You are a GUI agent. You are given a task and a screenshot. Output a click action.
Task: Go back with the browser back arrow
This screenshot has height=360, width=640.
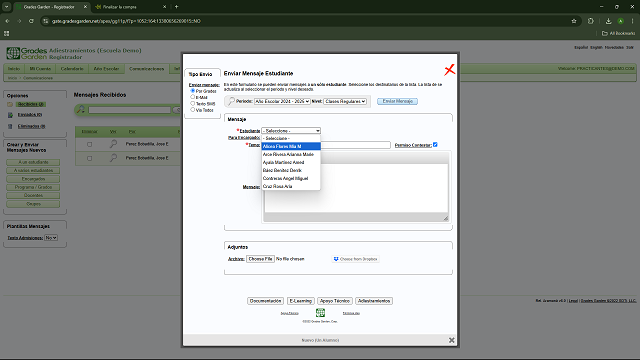(7, 21)
